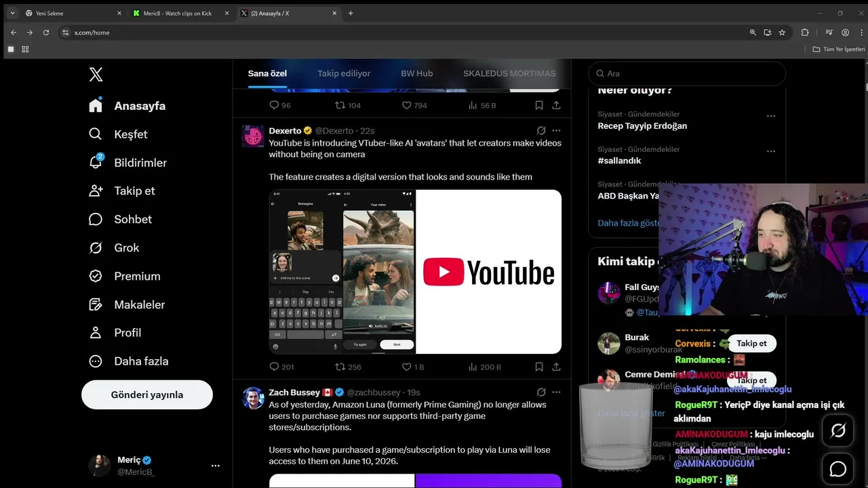Click the X logo in the sidebar

[x=96, y=75]
